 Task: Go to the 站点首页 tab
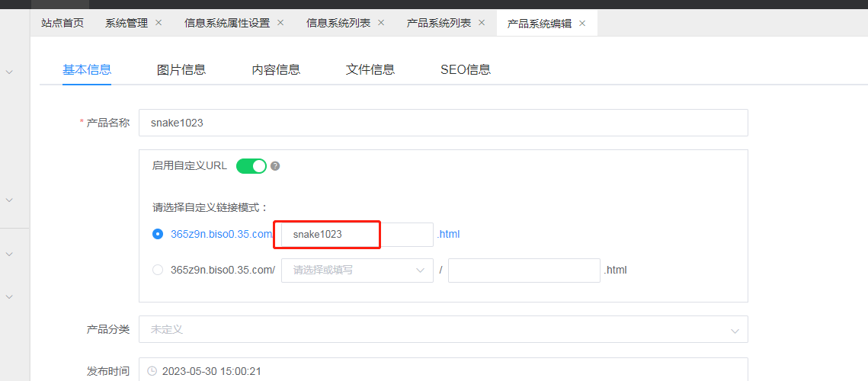tap(62, 23)
